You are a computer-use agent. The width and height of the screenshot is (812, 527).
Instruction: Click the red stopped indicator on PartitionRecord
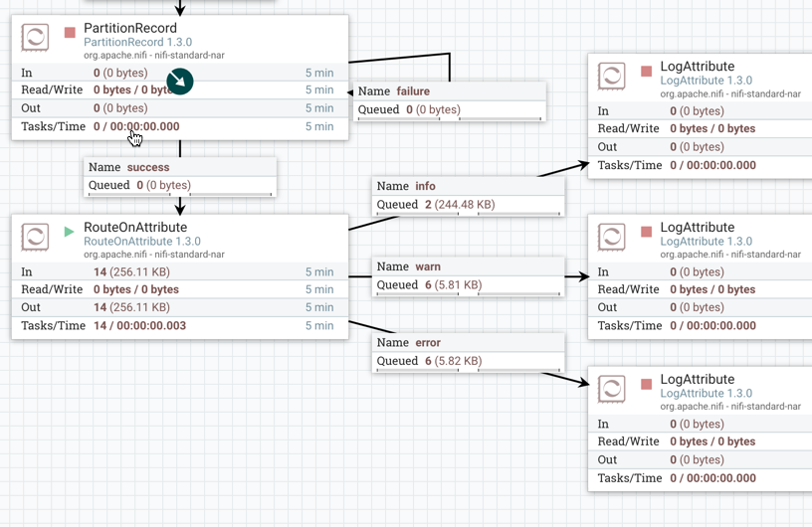[x=70, y=33]
